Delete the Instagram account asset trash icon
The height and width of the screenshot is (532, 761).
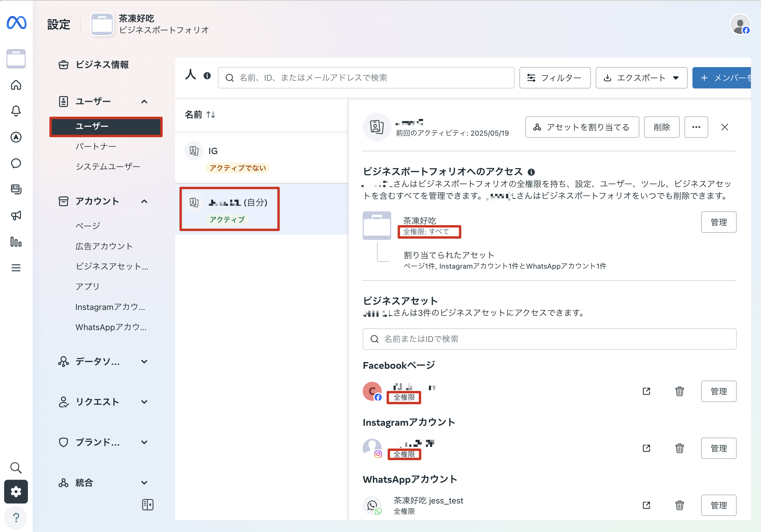(679, 448)
